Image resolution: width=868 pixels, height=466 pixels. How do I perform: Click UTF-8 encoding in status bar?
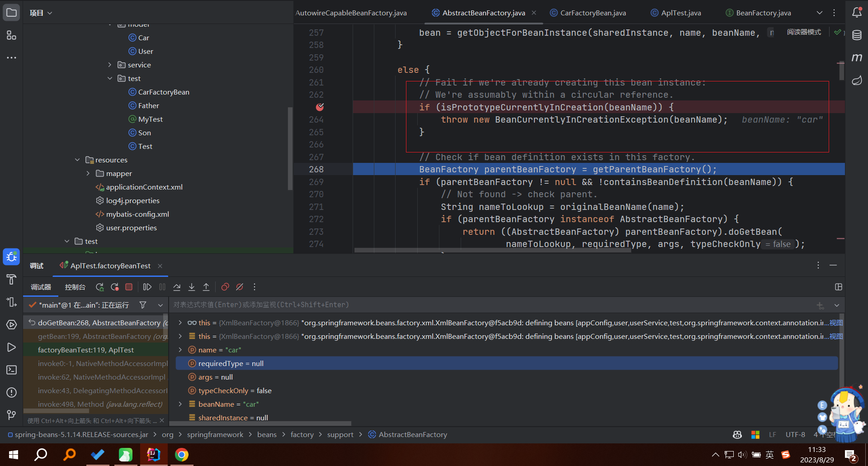795,434
